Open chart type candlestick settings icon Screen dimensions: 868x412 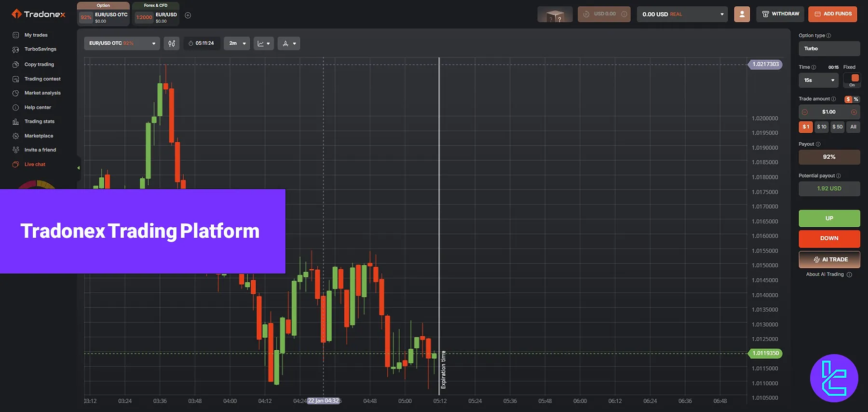pyautogui.click(x=172, y=43)
